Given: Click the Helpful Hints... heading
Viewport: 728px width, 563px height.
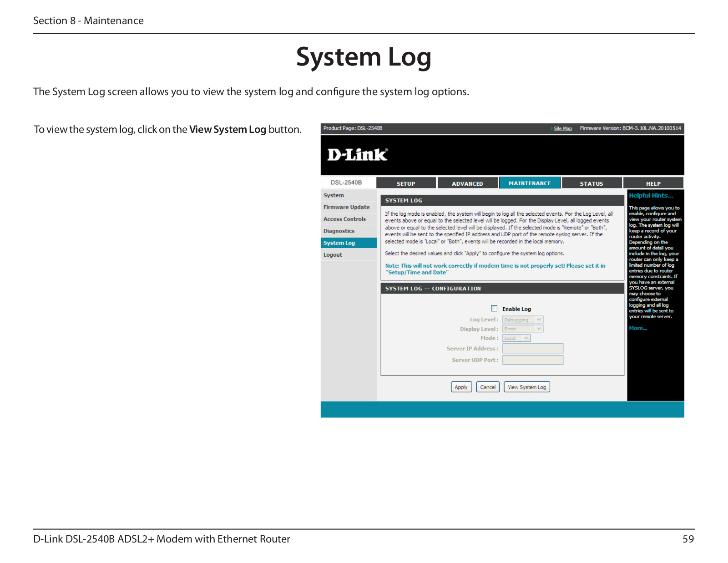Looking at the screenshot, I should (651, 195).
